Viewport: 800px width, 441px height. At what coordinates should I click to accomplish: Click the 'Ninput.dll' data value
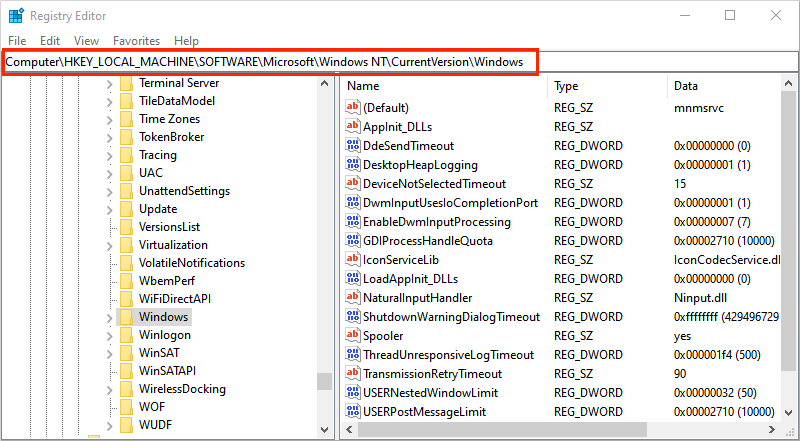click(x=700, y=298)
